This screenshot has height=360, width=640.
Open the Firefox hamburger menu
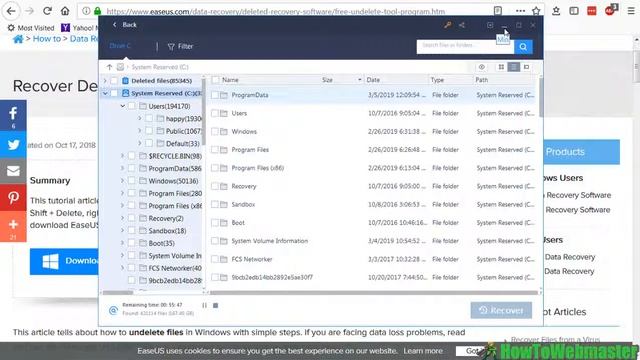click(x=631, y=11)
